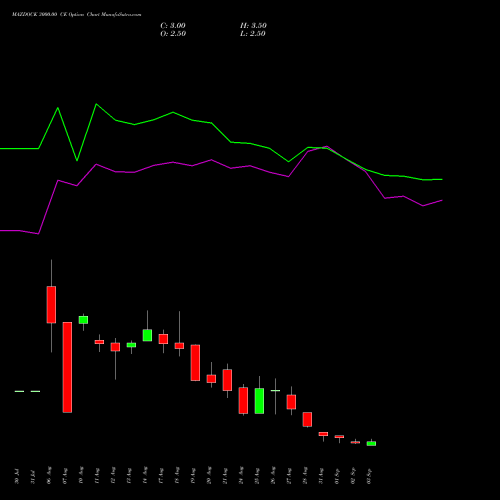
Task: Click the green candlestick for 10 Aug
Action: click(83, 320)
